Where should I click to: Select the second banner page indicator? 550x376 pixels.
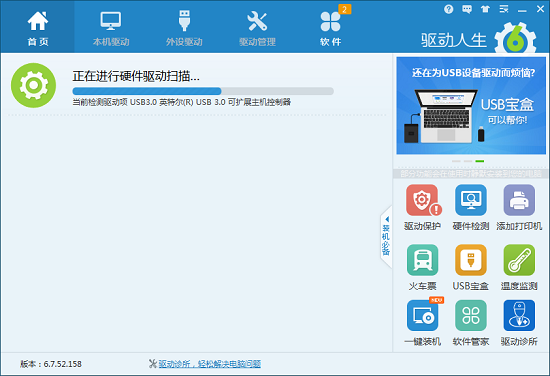tap(468, 161)
